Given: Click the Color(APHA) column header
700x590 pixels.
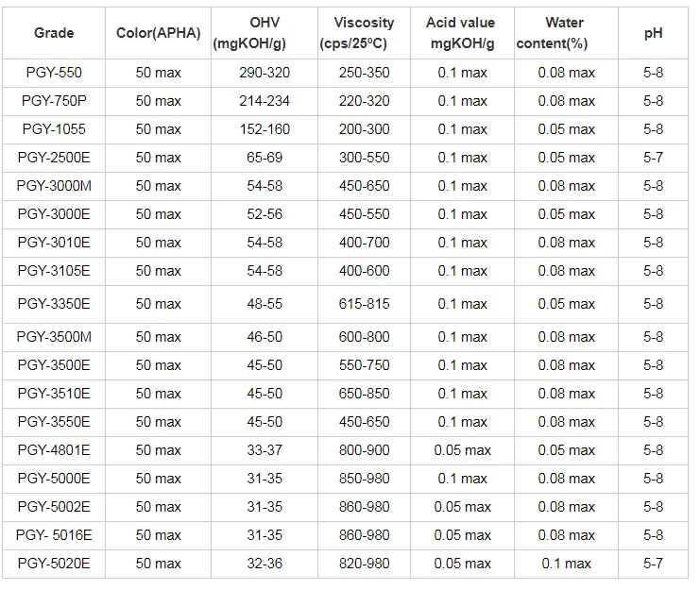Looking at the screenshot, I should click(159, 33).
